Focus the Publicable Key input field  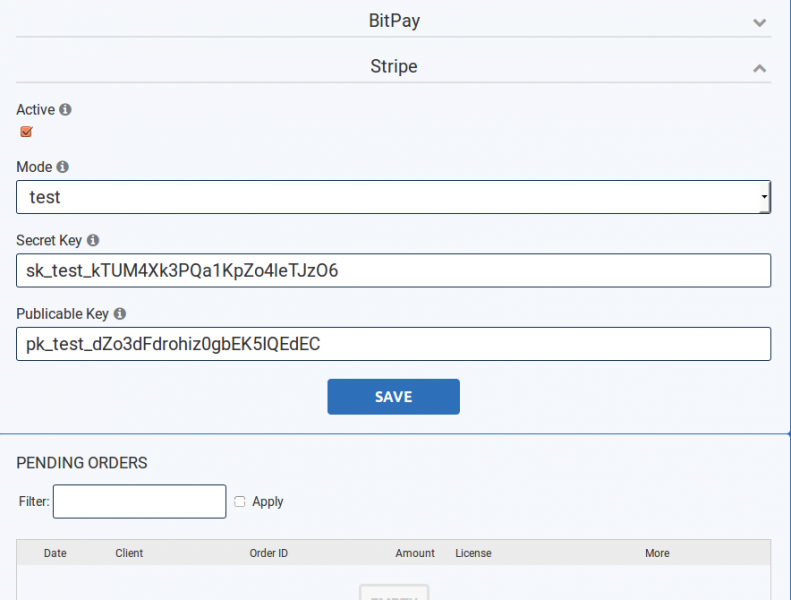(x=393, y=344)
